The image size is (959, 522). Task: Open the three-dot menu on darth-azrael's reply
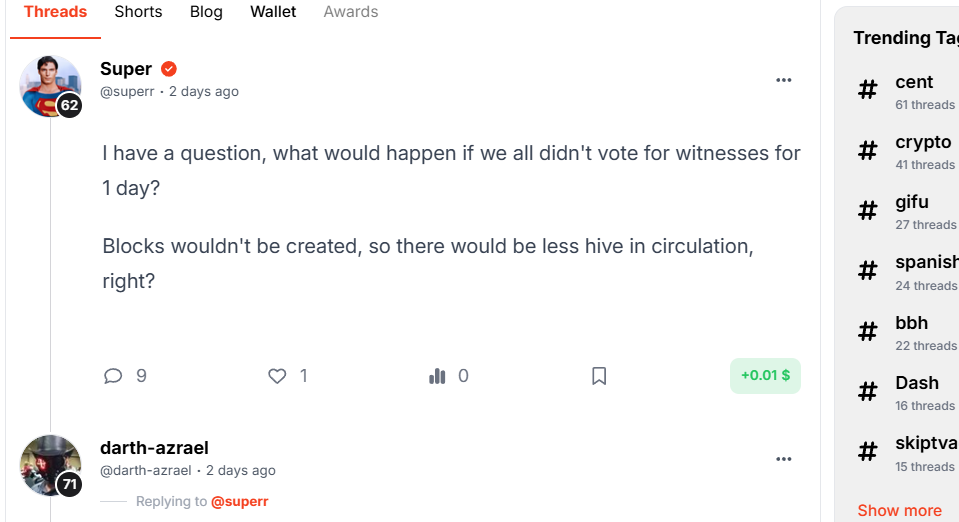coord(783,459)
